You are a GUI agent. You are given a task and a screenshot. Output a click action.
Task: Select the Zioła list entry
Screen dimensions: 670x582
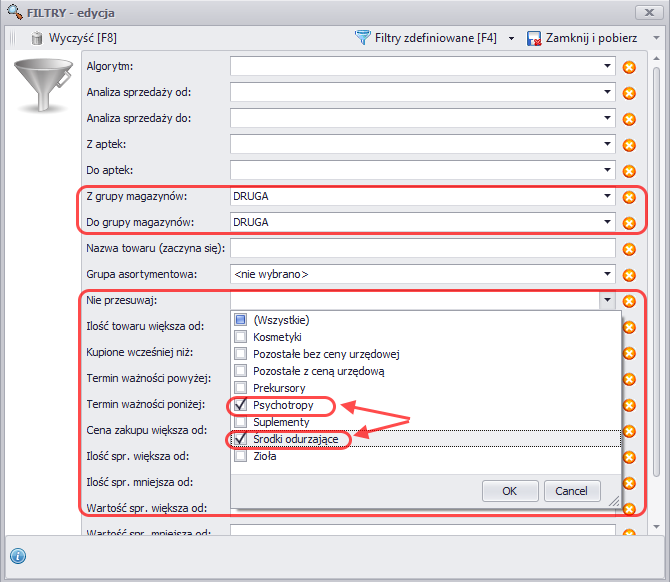click(x=266, y=457)
